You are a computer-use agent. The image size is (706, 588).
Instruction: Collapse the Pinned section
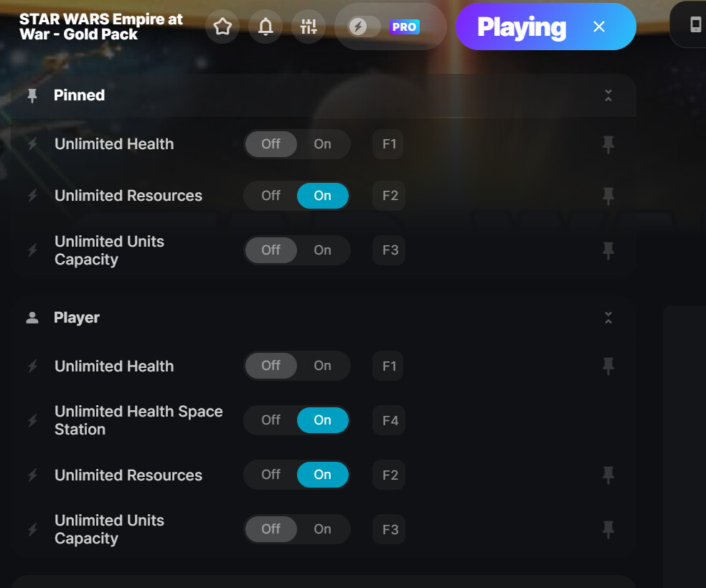(x=608, y=95)
